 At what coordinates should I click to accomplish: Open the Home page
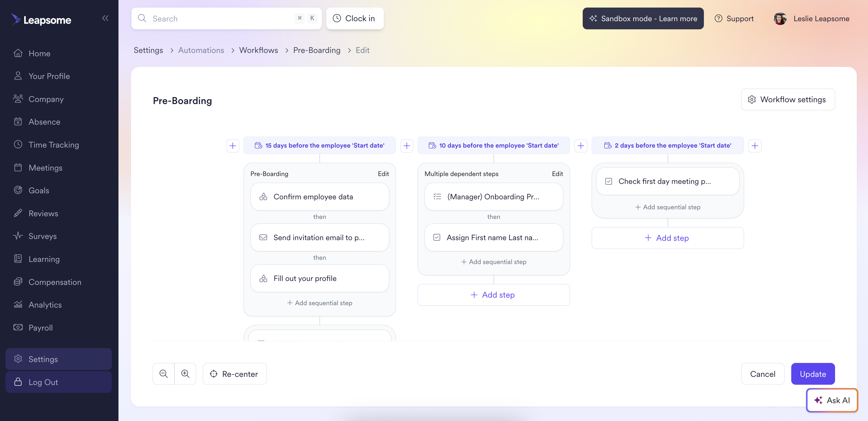point(59,53)
